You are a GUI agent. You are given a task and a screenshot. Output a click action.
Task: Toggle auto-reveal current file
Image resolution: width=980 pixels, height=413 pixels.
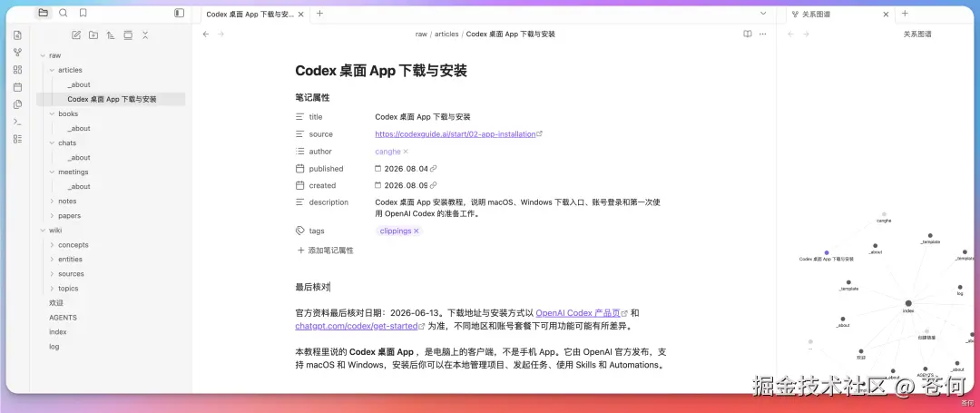[x=128, y=35]
